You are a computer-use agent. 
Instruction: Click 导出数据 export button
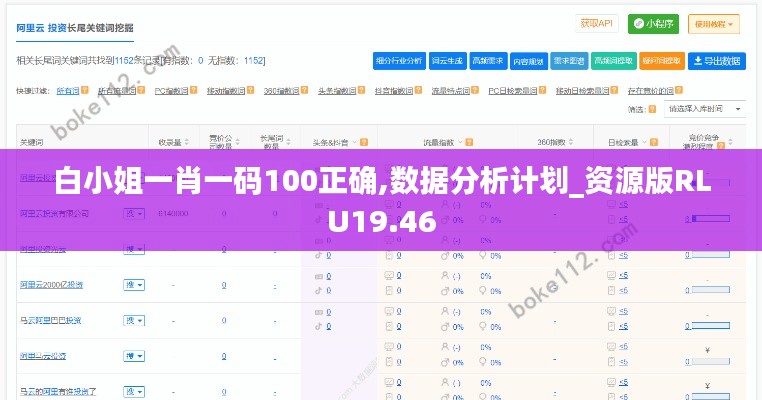(717, 61)
